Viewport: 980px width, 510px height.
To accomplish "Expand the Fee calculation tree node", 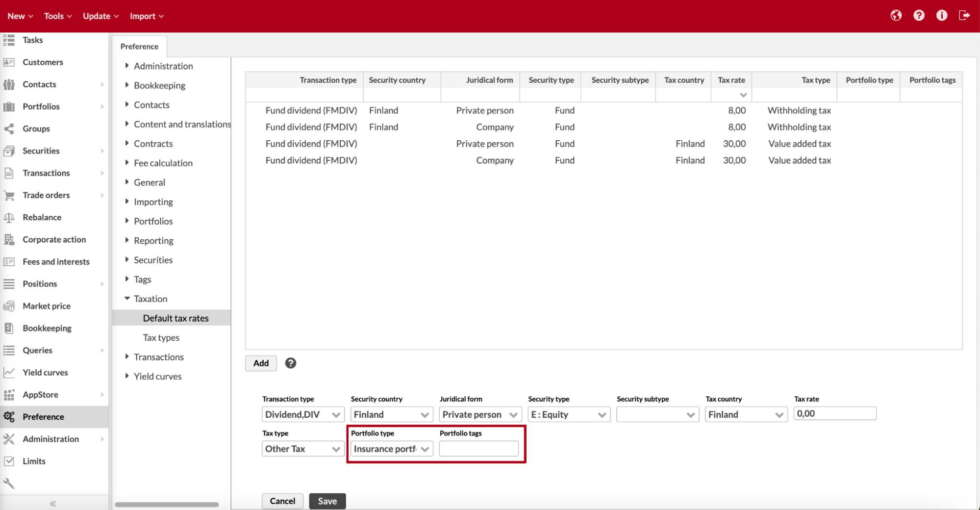I will coord(127,162).
